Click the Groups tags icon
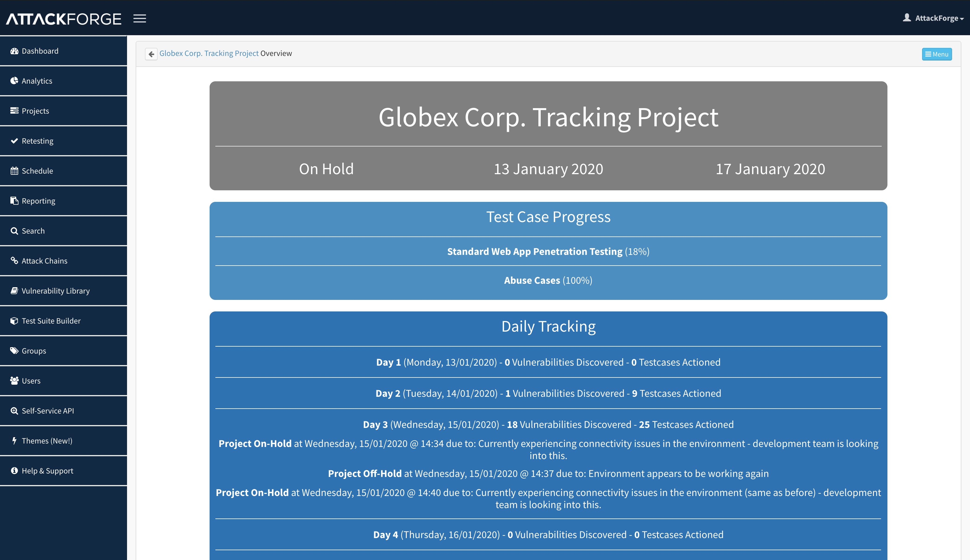 point(14,351)
